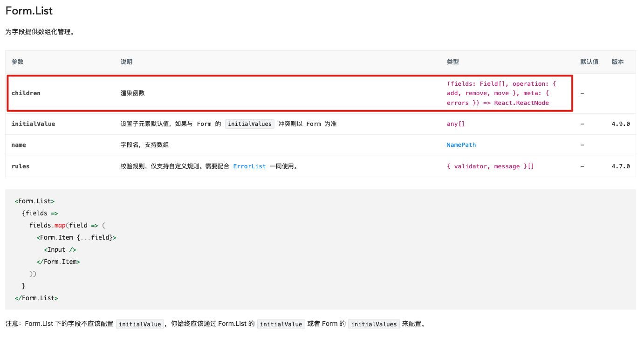Select the children parameter name
The height and width of the screenshot is (338, 644).
click(26, 93)
